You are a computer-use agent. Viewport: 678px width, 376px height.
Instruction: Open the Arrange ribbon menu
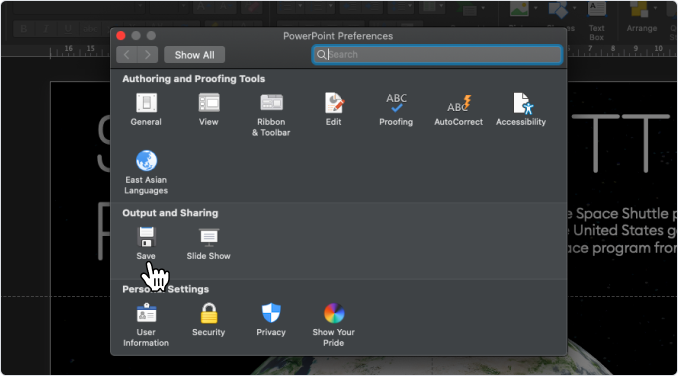pyautogui.click(x=642, y=18)
